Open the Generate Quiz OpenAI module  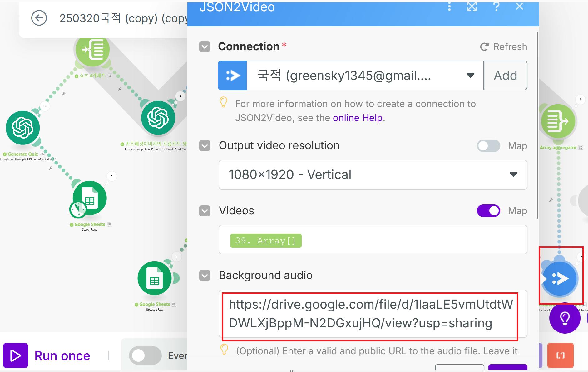(x=23, y=128)
